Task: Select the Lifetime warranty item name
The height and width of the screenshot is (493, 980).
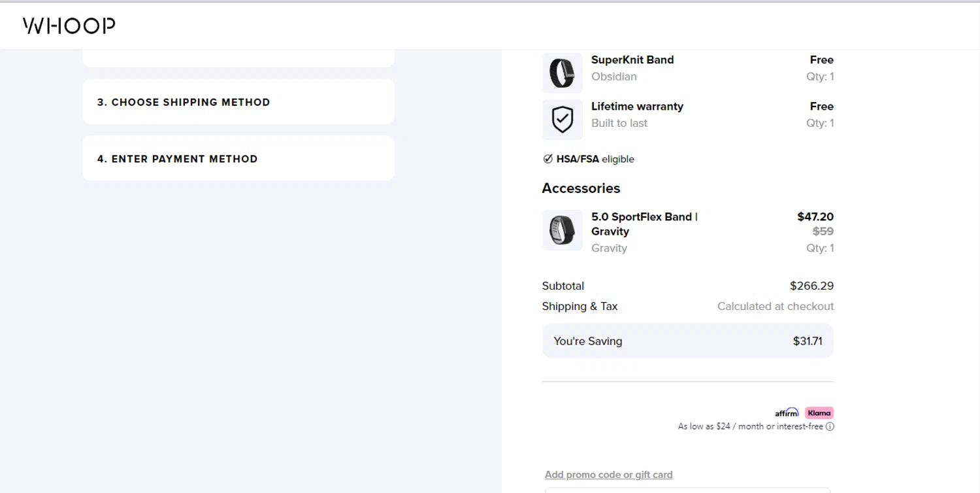Action: click(637, 106)
